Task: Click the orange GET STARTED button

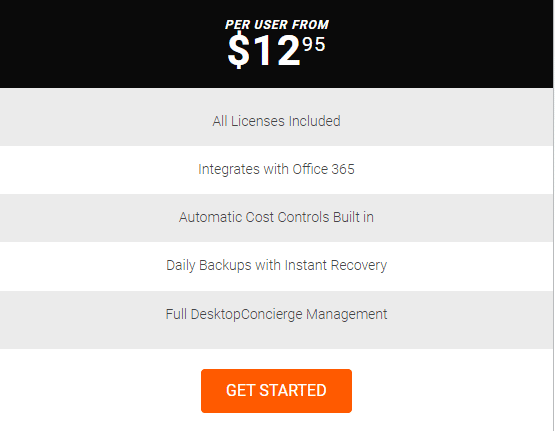Action: pos(276,391)
